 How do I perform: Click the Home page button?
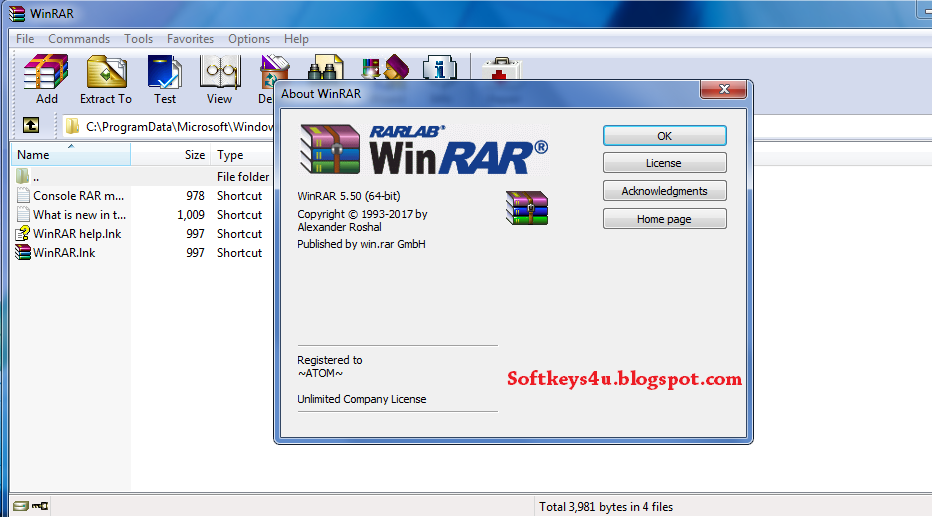665,219
